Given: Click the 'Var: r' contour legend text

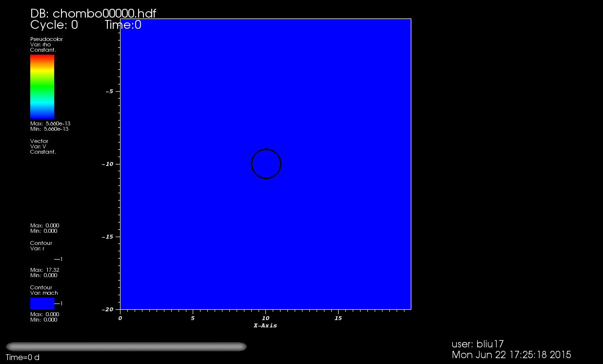Looking at the screenshot, I should (37, 248).
